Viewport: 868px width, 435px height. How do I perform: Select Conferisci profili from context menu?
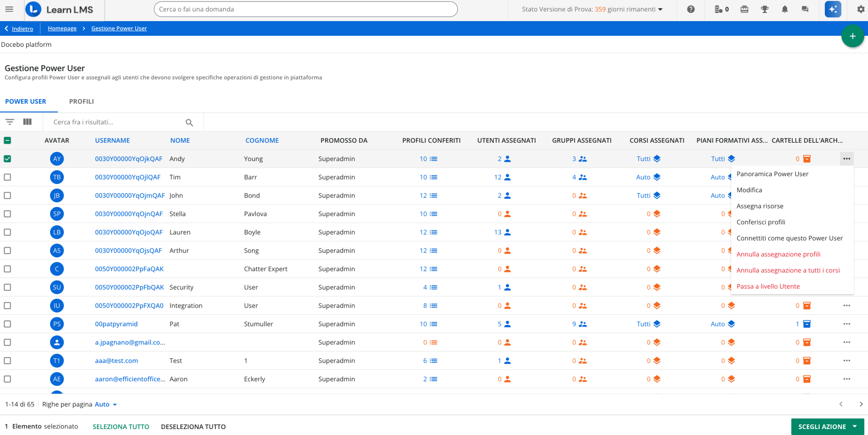point(761,222)
